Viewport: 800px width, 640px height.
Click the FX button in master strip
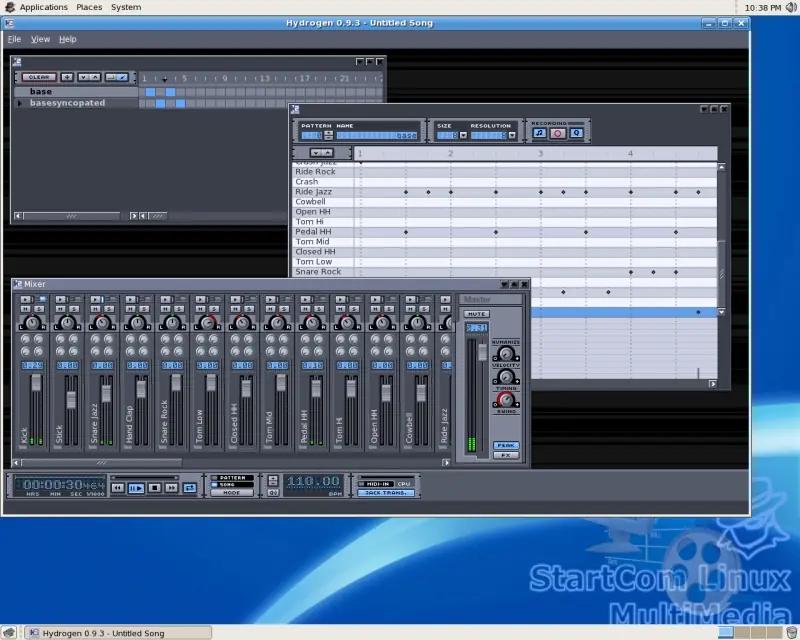(x=506, y=455)
